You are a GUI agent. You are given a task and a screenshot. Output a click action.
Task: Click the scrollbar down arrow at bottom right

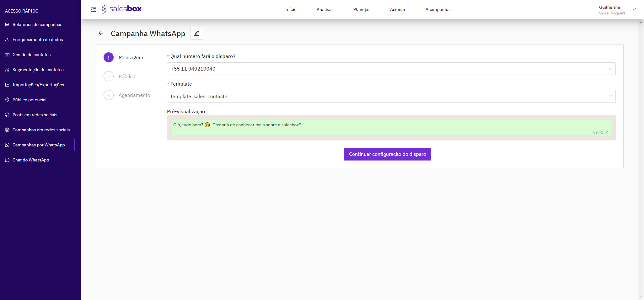point(641,297)
